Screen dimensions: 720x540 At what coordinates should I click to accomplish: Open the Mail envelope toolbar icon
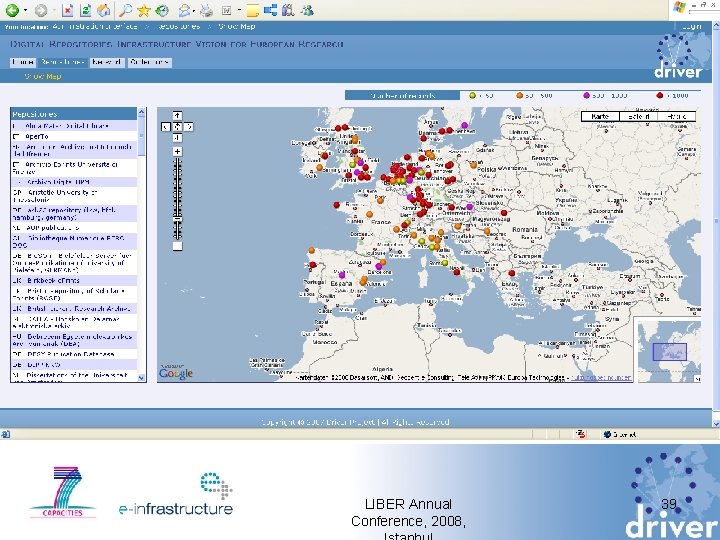(x=184, y=10)
